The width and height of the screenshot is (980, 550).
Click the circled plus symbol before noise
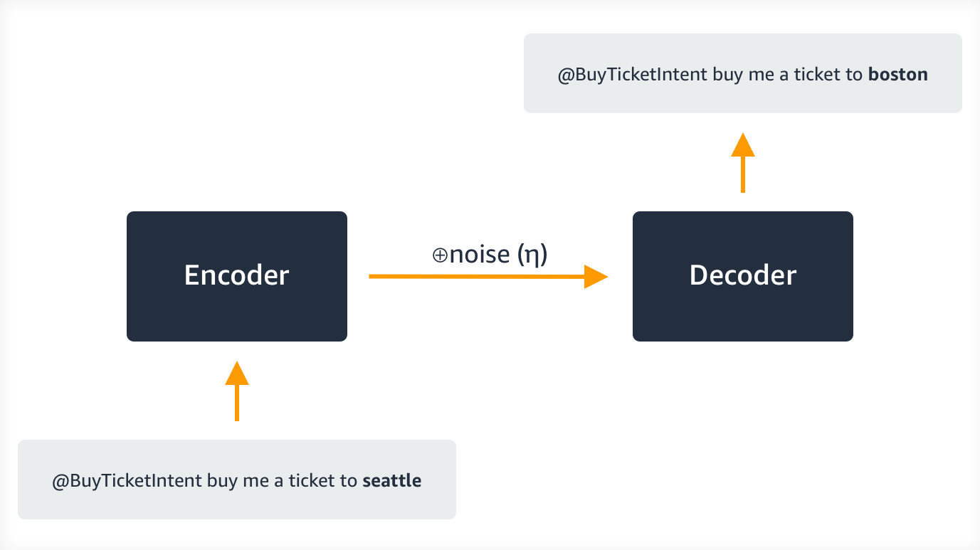[x=439, y=255]
